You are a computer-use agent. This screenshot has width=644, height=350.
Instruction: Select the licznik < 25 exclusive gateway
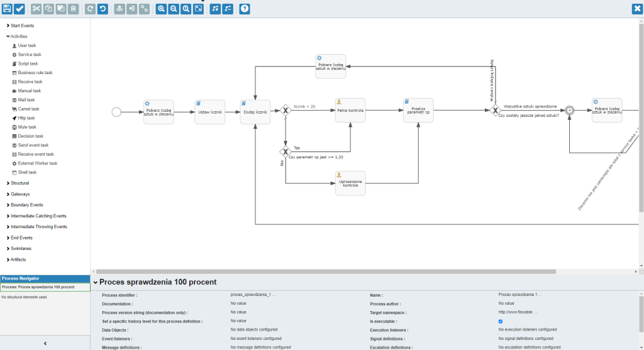pyautogui.click(x=286, y=111)
